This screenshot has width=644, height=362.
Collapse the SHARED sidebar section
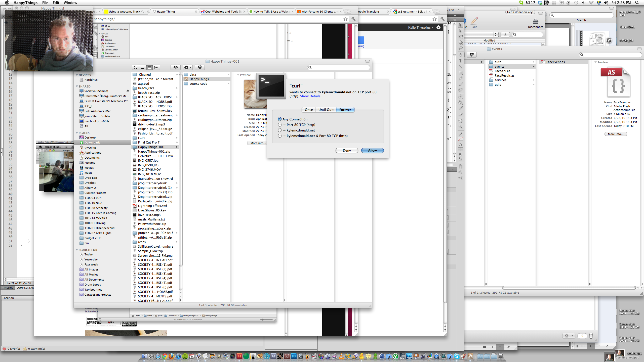point(77,86)
